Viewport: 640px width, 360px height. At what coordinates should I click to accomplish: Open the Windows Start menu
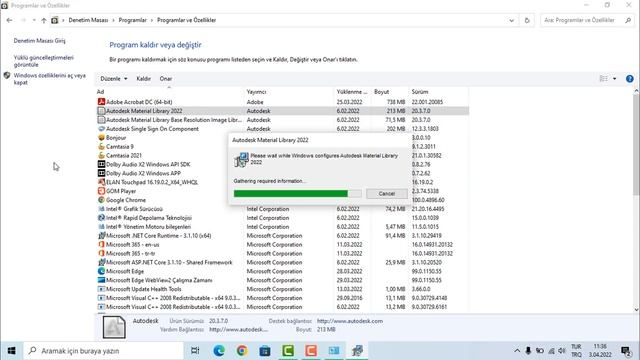(x=11, y=351)
